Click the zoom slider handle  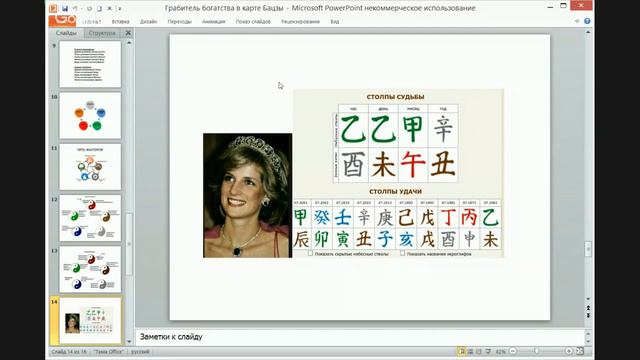536,351
